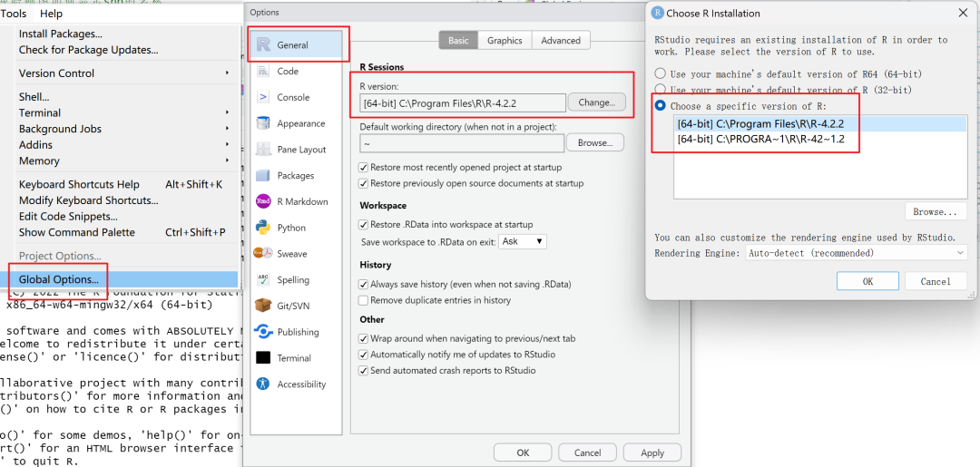
Task: Toggle Automatically notify me of updates to RStudio
Action: [x=363, y=355]
